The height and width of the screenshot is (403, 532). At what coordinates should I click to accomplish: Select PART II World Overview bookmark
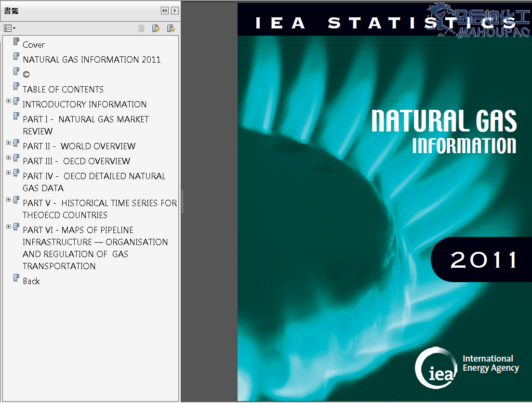[x=79, y=146]
